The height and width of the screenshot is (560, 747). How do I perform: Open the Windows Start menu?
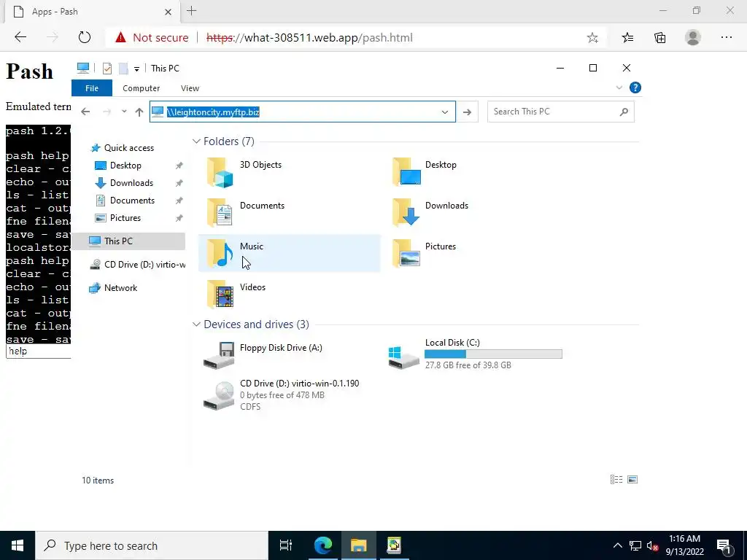pyautogui.click(x=18, y=545)
